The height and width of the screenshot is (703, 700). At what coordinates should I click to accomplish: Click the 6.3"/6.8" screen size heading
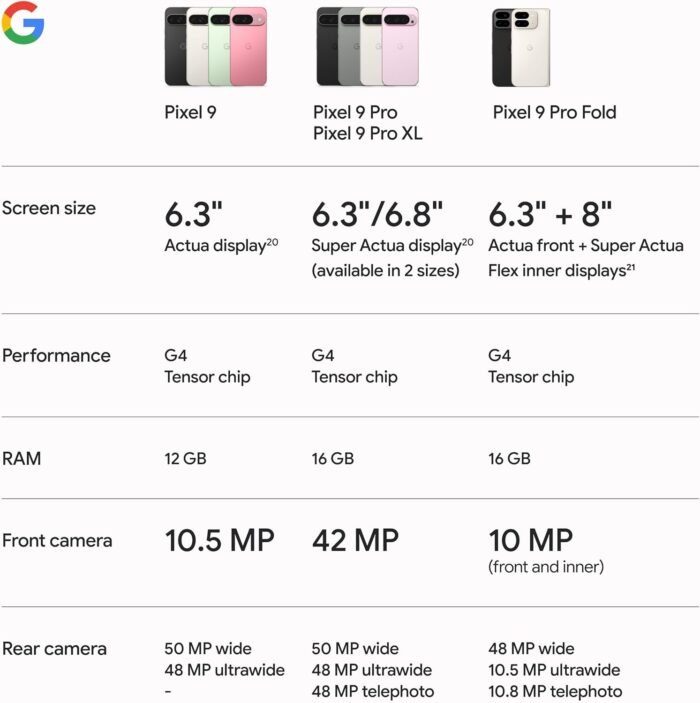click(x=377, y=214)
